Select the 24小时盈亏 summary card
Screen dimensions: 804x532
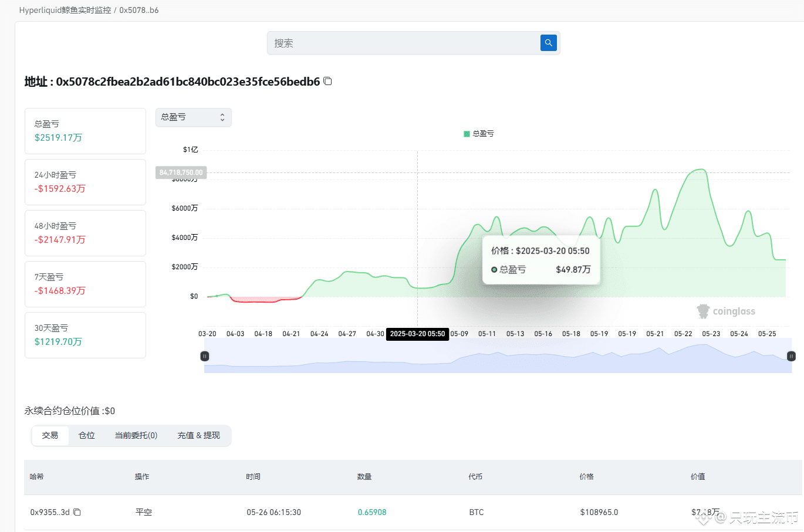[85, 182]
